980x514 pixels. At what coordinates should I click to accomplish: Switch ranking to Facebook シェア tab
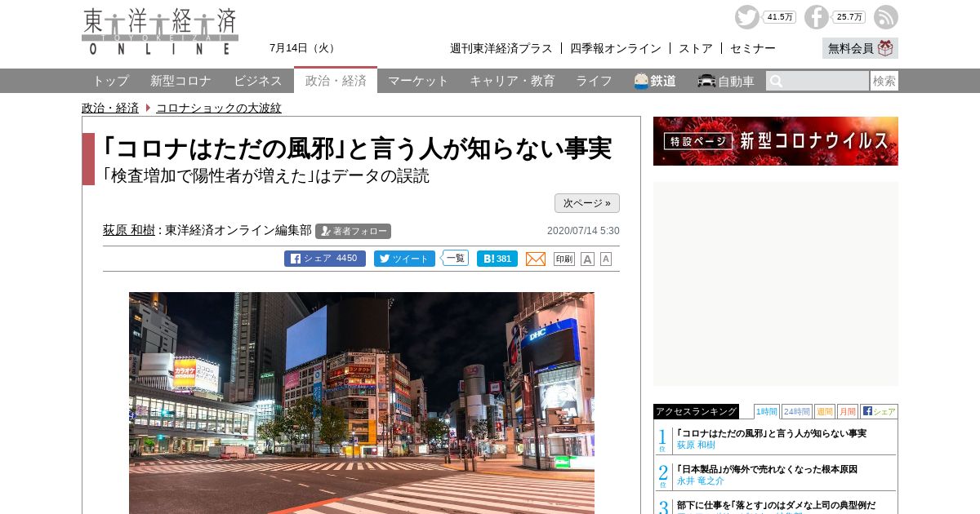(x=879, y=411)
